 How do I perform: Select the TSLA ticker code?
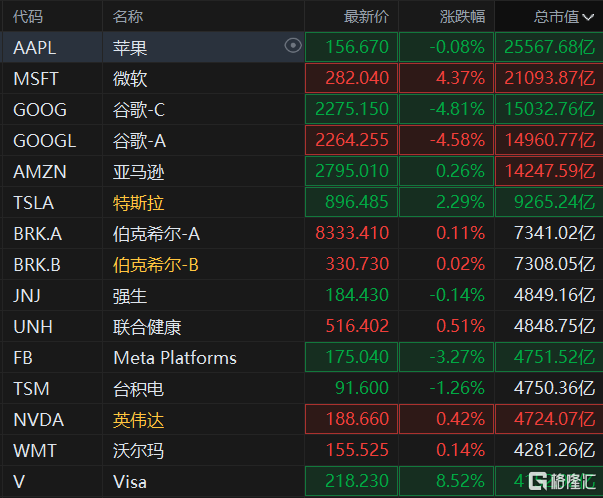point(33,203)
